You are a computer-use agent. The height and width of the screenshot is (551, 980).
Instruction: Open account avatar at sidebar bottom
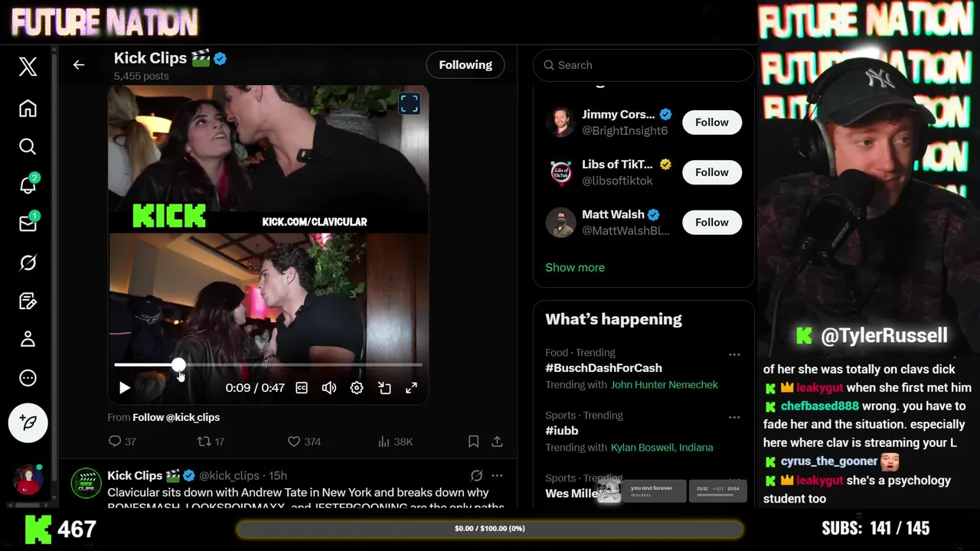click(28, 479)
